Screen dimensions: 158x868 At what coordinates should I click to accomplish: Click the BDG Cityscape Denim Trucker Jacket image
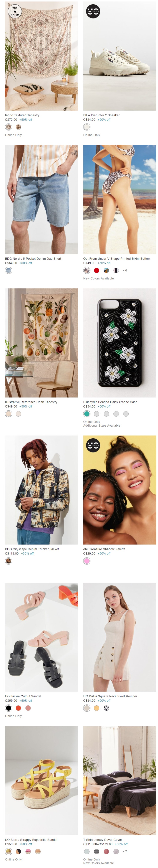(x=41, y=490)
